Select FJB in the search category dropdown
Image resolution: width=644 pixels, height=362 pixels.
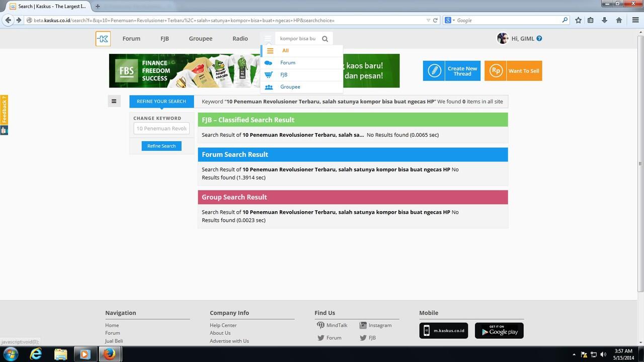pos(302,75)
